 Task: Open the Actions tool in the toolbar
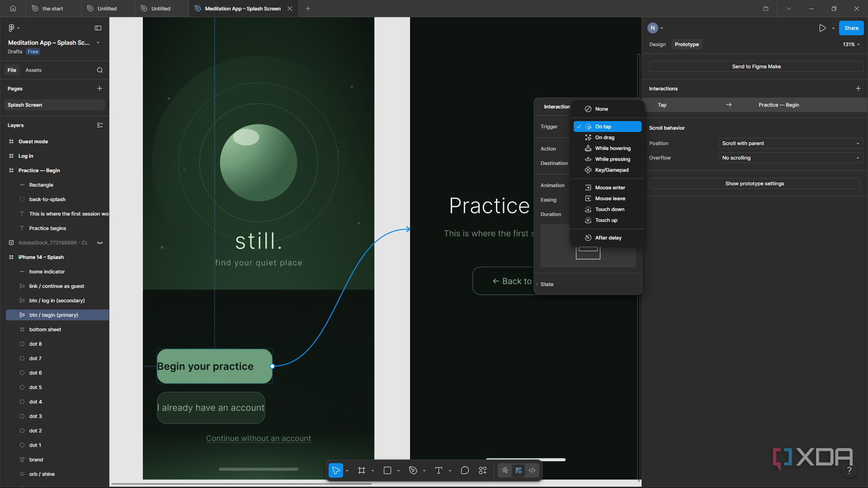coord(483,470)
